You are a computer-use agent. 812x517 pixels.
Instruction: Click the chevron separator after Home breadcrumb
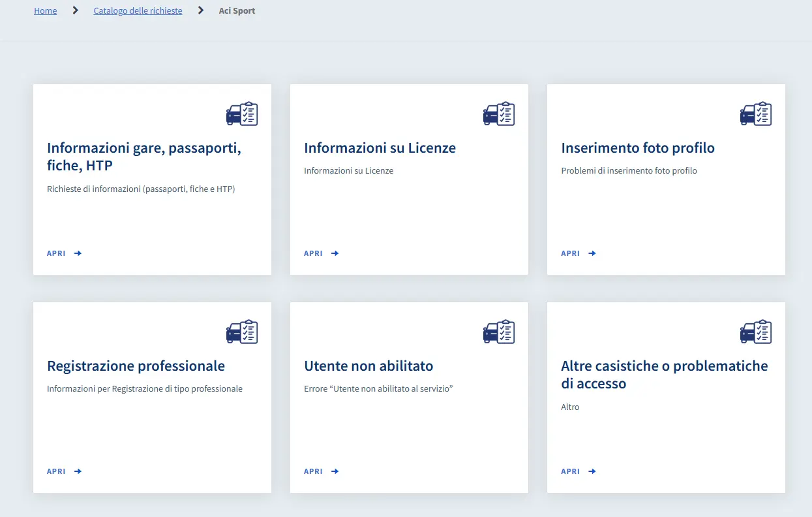(76, 10)
